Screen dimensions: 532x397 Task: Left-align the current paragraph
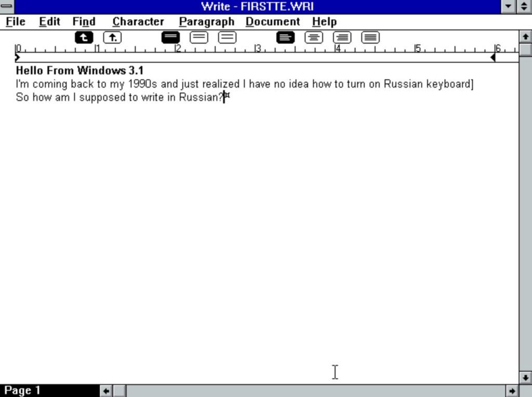coord(284,37)
